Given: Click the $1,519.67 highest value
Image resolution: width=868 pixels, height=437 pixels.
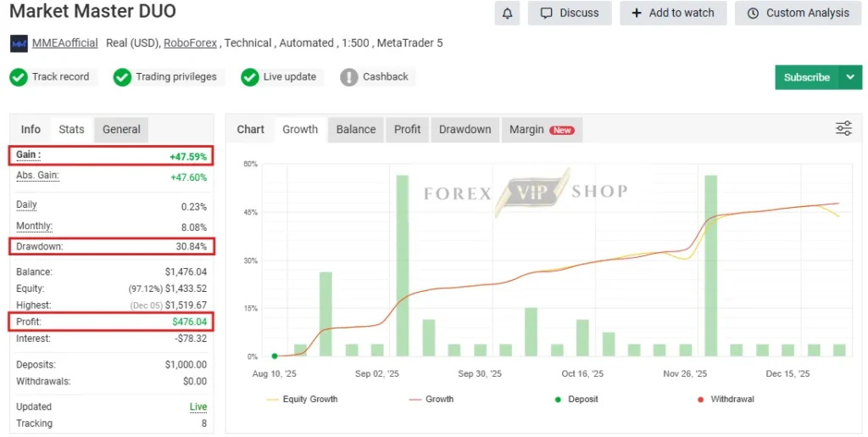Looking at the screenshot, I should [186, 305].
